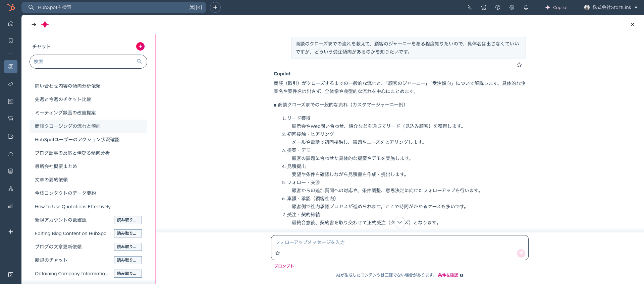The width and height of the screenshot is (644, 284).
Task: Open Breeze sparkle icon in sidebar
Action: 11,232
